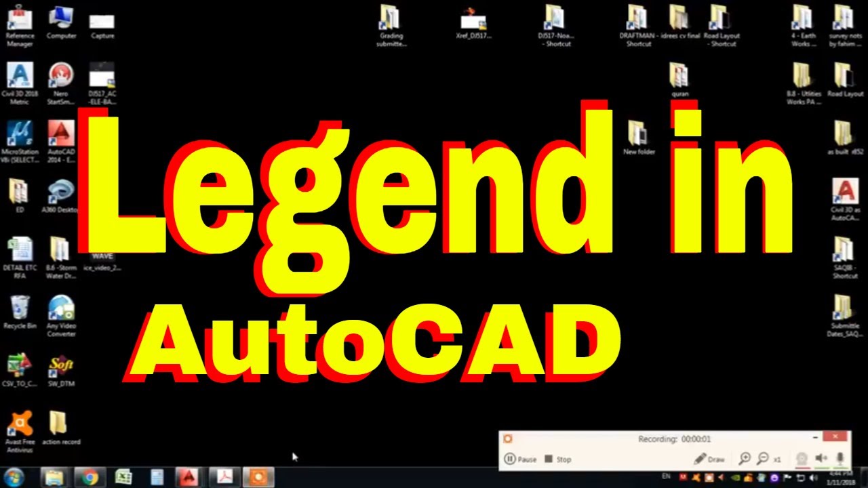868x488 pixels.
Task: Switch to screen recorder taskbar button
Action: (258, 478)
